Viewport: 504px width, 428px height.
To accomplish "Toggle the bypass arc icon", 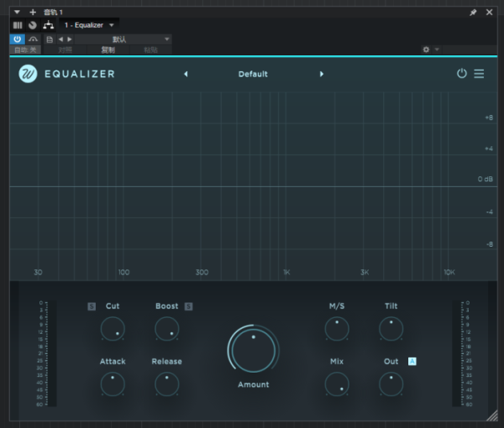I will click(33, 39).
